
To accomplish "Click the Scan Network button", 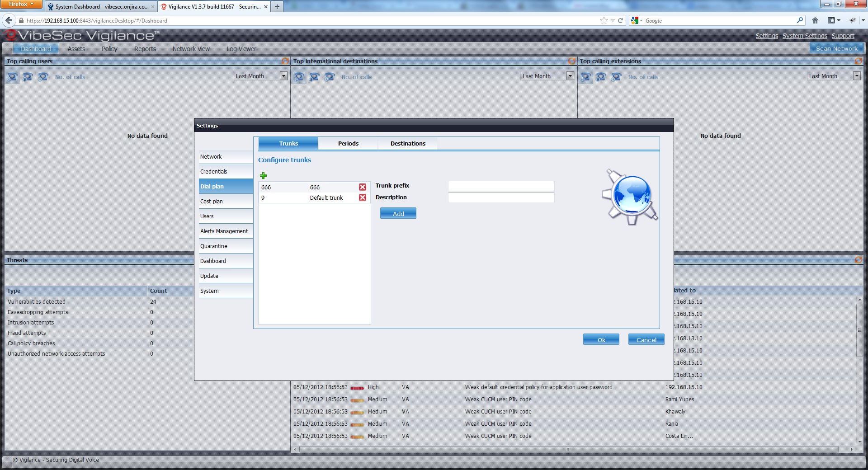I will (836, 48).
